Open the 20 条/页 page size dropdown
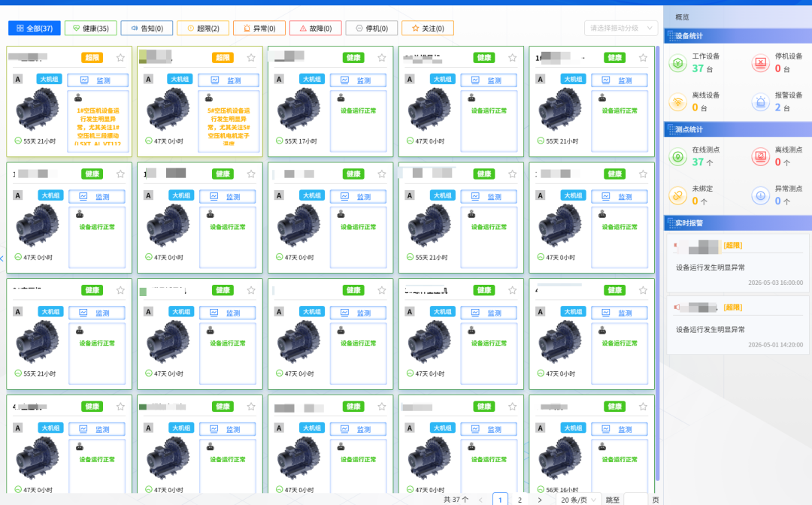This screenshot has width=812, height=505. [578, 500]
